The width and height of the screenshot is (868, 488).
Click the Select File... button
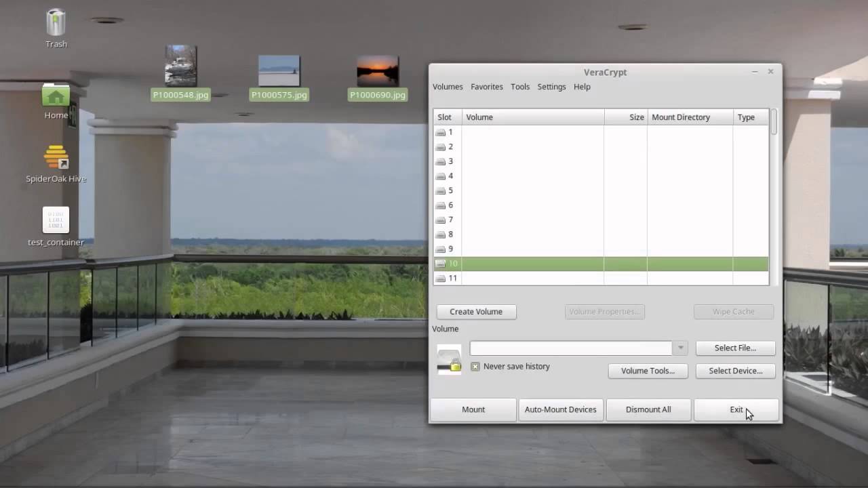[x=735, y=348]
